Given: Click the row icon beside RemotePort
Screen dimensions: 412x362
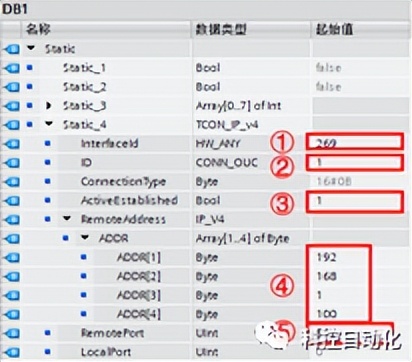Looking at the screenshot, I should (11, 333).
